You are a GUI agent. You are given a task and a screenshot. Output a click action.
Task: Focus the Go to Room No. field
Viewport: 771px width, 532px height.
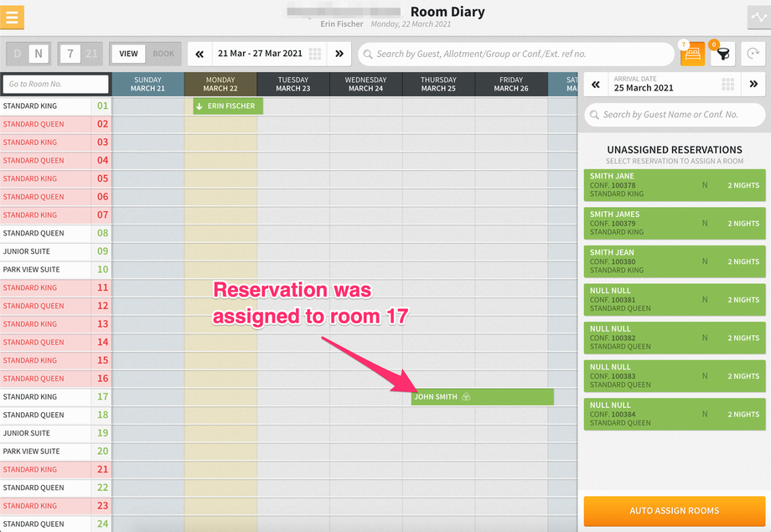point(55,84)
